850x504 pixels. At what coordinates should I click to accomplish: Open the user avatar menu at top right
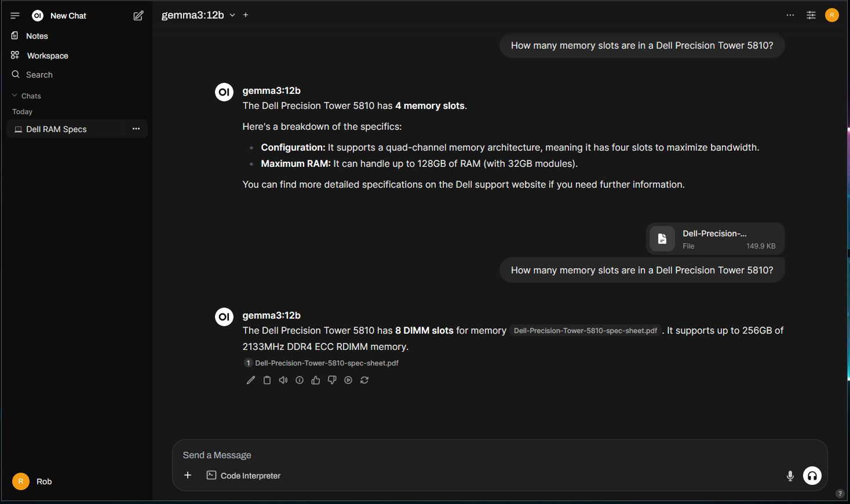point(832,15)
